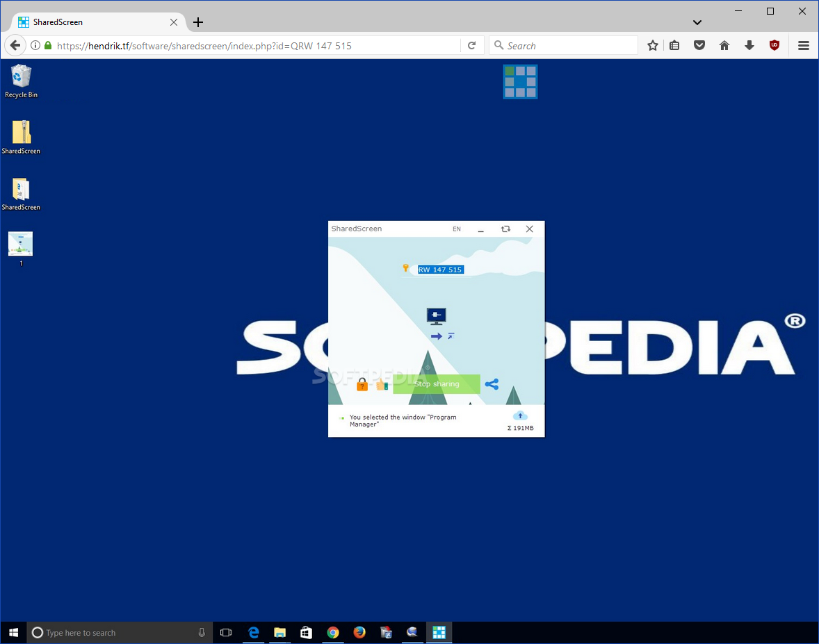Click the status text 'You selected the window'
This screenshot has height=644, width=819.
[403, 420]
